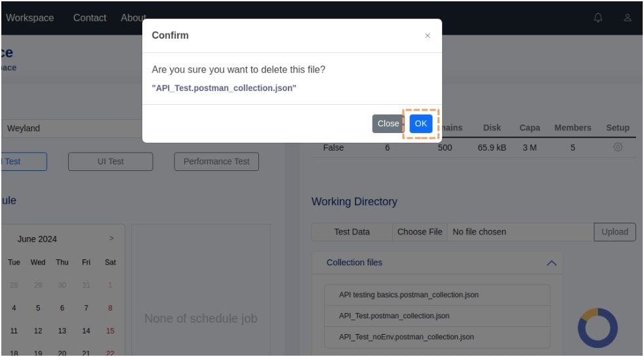Confirm deletion with OK button

(x=420, y=123)
